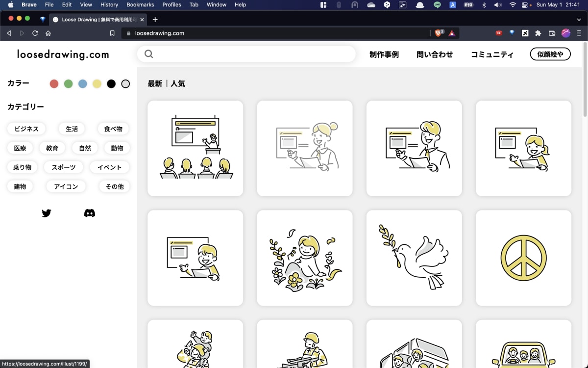This screenshot has height=368, width=588.
Task: Open the コミュニティ link
Action: click(492, 54)
